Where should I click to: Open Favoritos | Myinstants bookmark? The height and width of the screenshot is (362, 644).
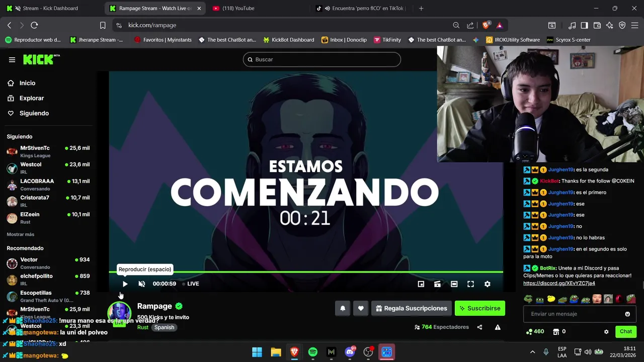[x=162, y=40]
